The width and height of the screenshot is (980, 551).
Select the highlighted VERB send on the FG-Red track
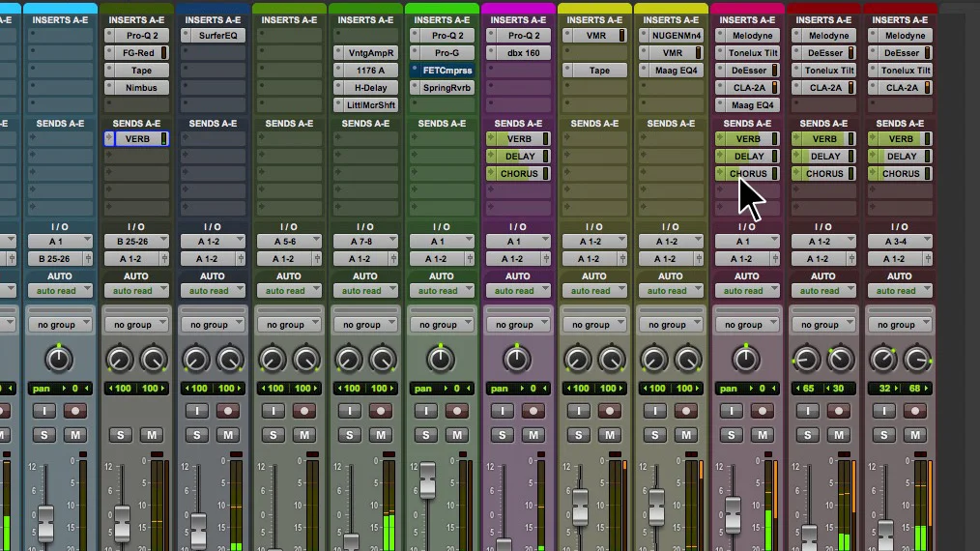point(137,139)
